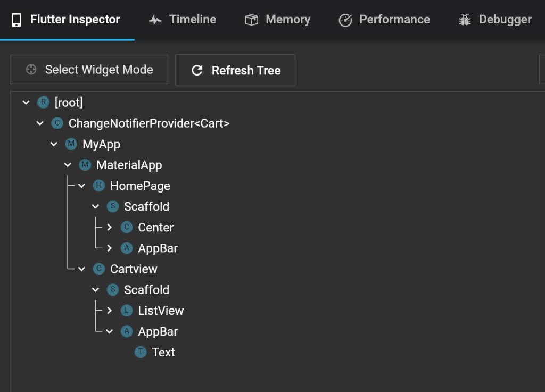
Task: Select the AppBar label under HomePage
Action: (158, 248)
